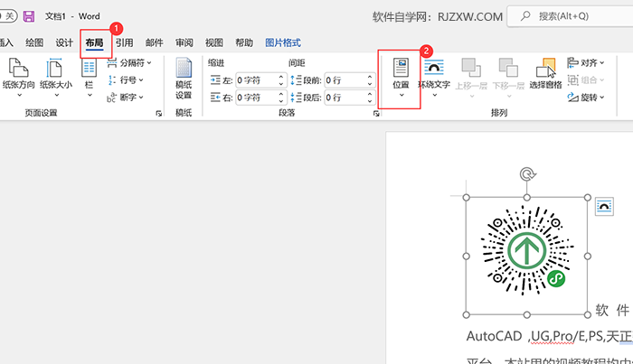Expand the 位置 position dropdown arrow
Image resolution: width=633 pixels, height=364 pixels.
tap(402, 96)
